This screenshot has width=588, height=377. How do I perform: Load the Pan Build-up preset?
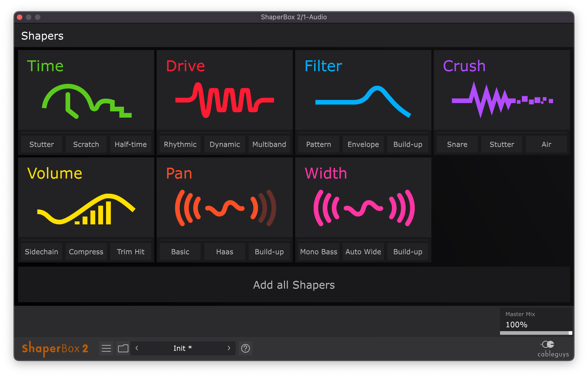pyautogui.click(x=269, y=252)
